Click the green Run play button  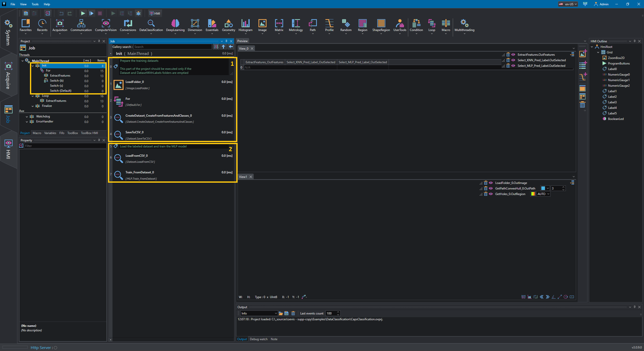[83, 13]
